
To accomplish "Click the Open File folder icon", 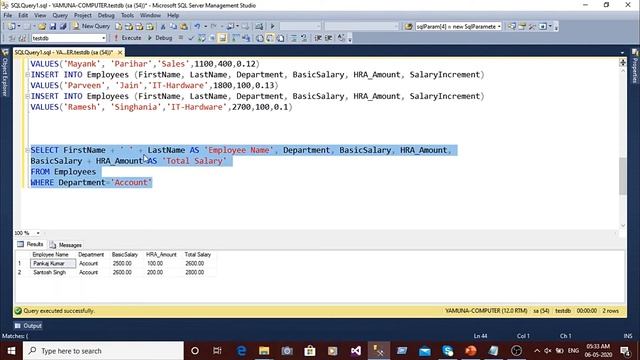I will 42,27.
